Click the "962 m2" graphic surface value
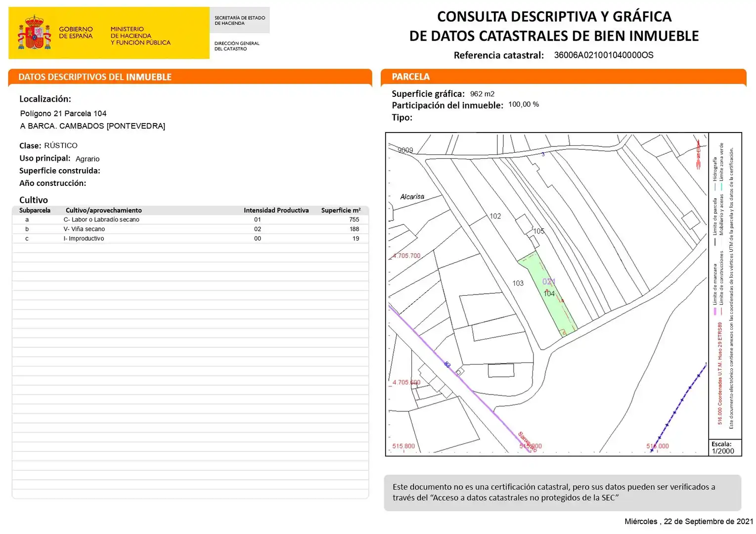Viewport: 756px width, 534px height. tap(482, 94)
